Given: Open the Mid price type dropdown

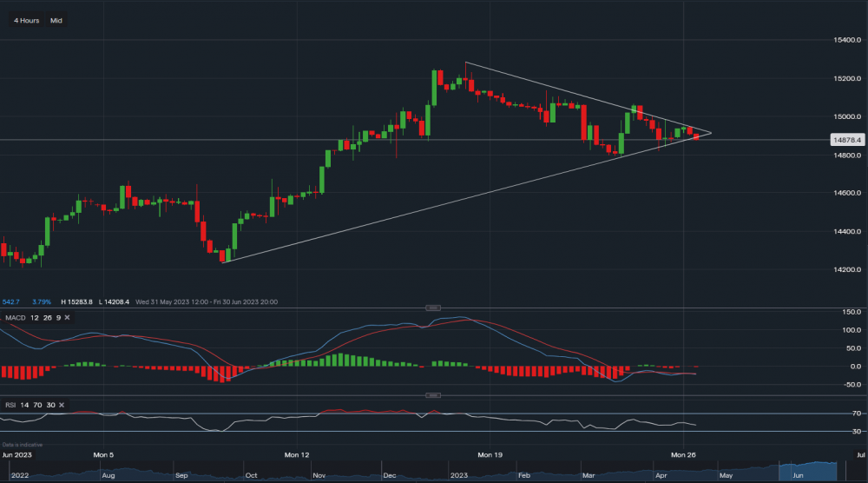Looking at the screenshot, I should [x=56, y=20].
